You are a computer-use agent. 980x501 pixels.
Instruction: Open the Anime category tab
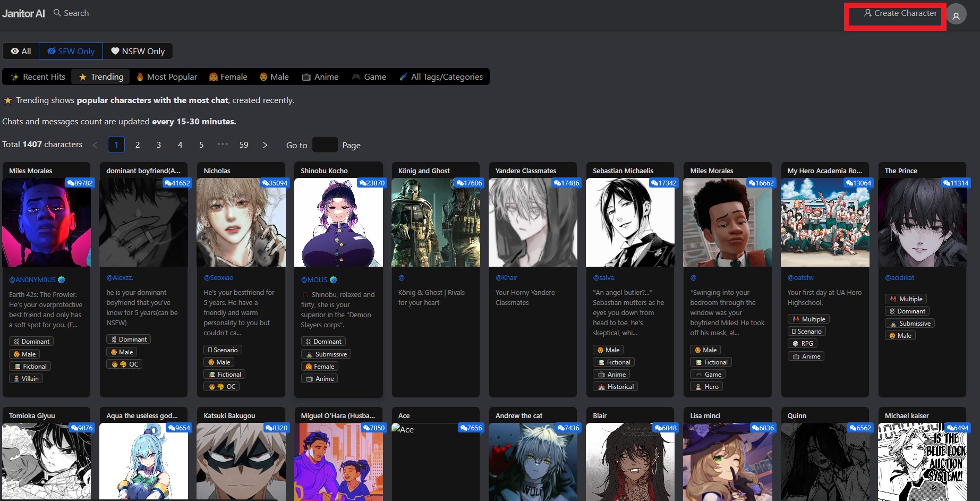320,77
